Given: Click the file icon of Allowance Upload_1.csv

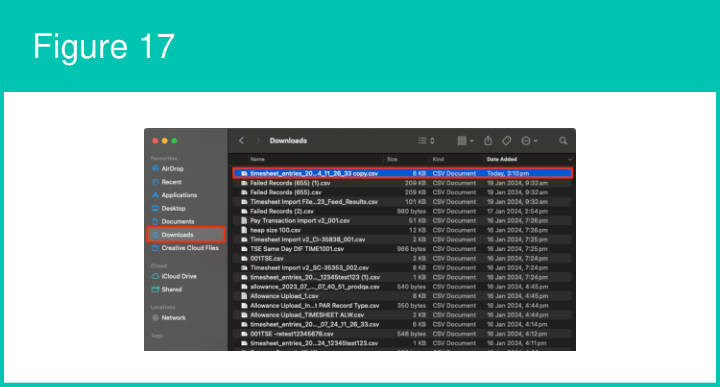Looking at the screenshot, I should click(x=244, y=296).
